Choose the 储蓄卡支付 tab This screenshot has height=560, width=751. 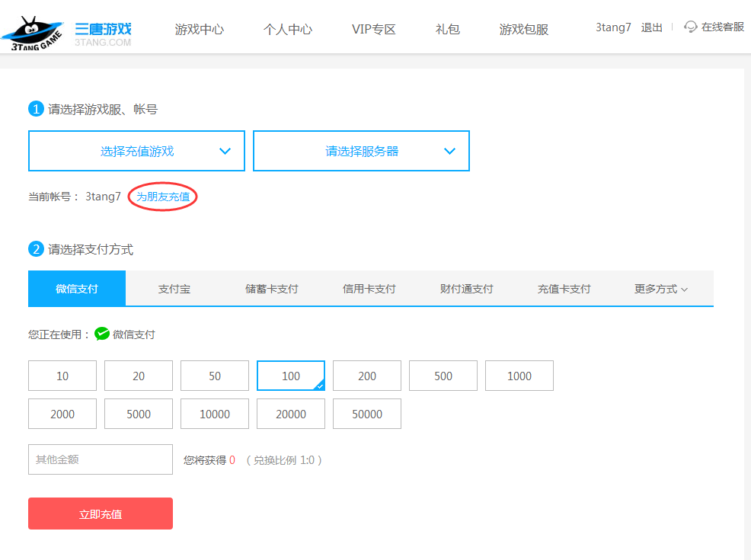(272, 289)
